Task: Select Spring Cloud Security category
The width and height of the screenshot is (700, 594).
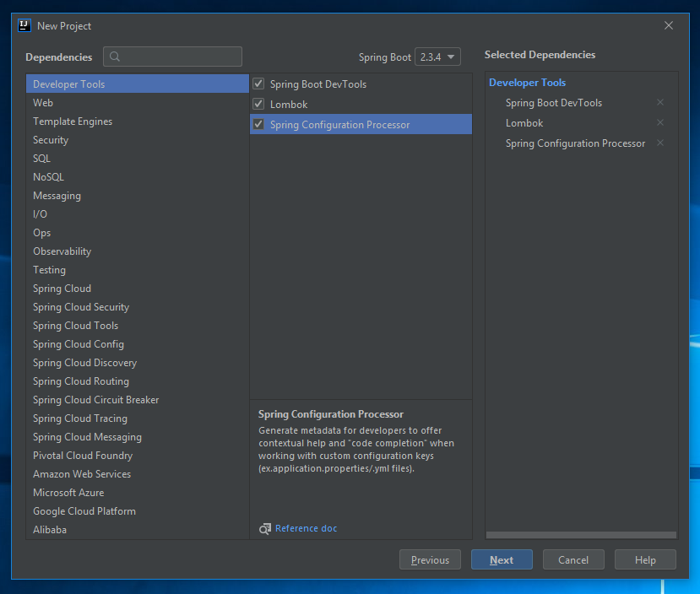Action: pyautogui.click(x=138, y=307)
